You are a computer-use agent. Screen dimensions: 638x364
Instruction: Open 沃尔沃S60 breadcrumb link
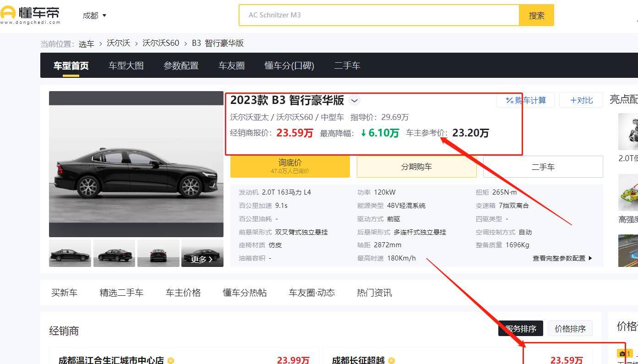(161, 43)
